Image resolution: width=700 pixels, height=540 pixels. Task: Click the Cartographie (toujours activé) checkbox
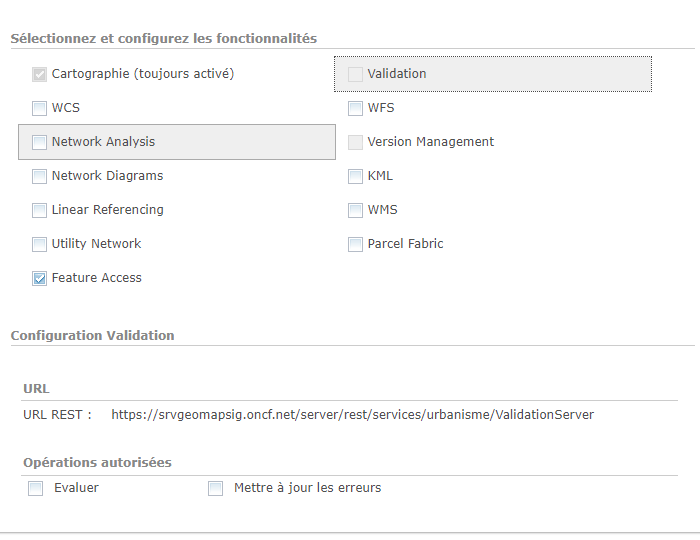coord(39,74)
